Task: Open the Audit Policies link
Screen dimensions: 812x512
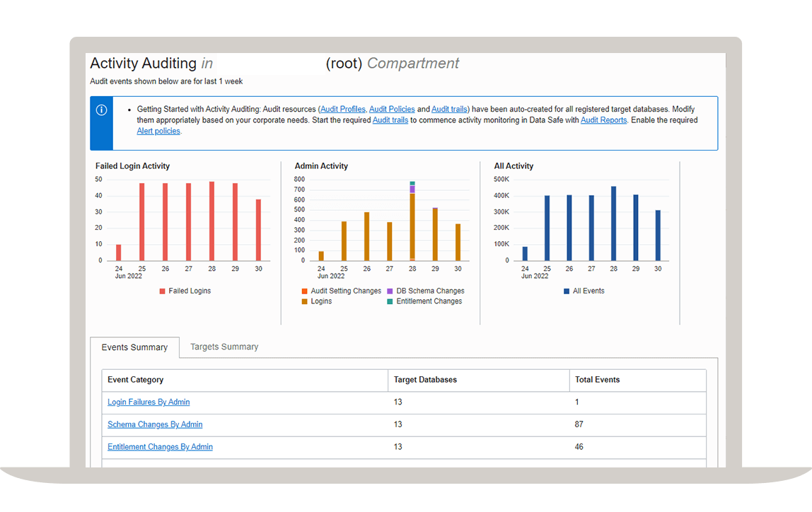Action: click(x=391, y=110)
